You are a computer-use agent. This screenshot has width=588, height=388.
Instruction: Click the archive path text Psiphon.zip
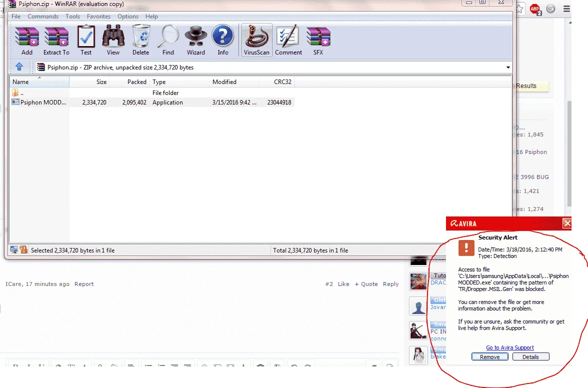click(x=120, y=67)
